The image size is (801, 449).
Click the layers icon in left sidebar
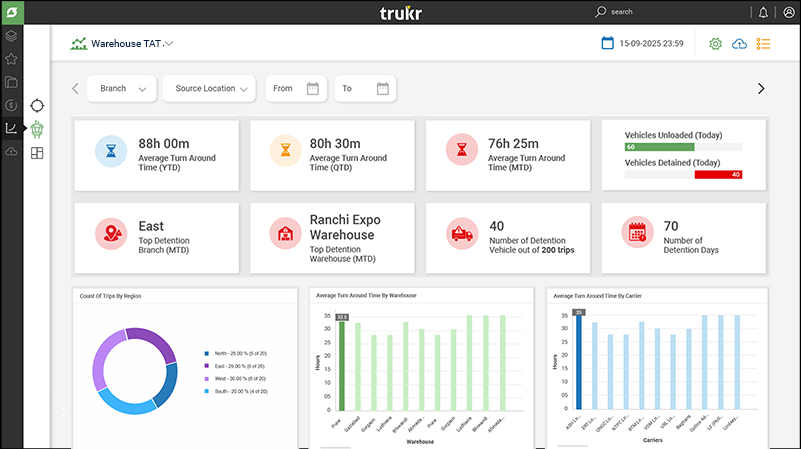11,37
